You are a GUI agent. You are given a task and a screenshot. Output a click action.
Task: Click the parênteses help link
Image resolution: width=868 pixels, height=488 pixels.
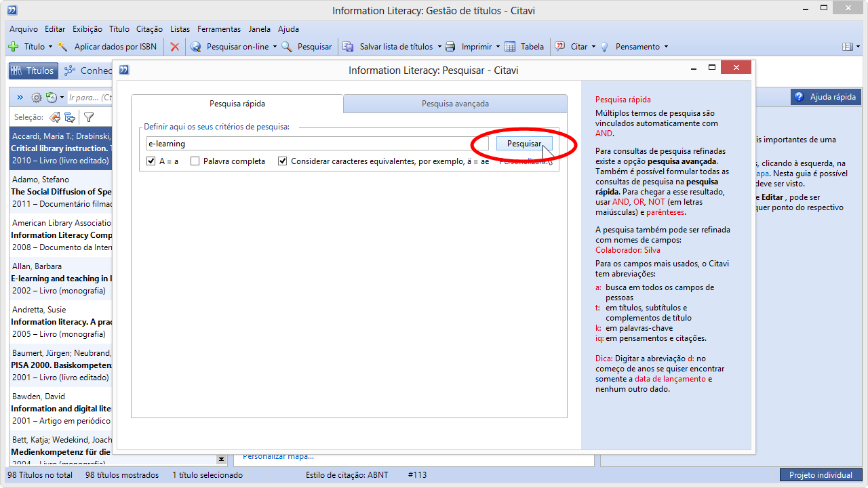(x=666, y=212)
